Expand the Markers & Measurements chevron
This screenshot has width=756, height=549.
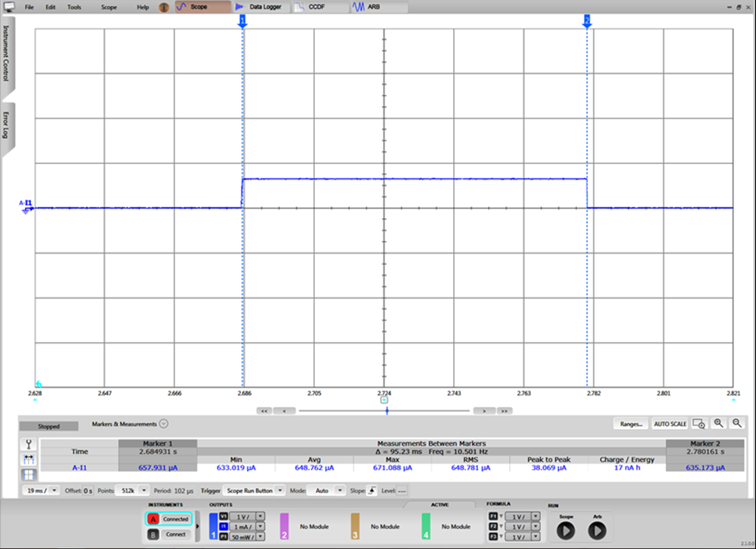[164, 424]
